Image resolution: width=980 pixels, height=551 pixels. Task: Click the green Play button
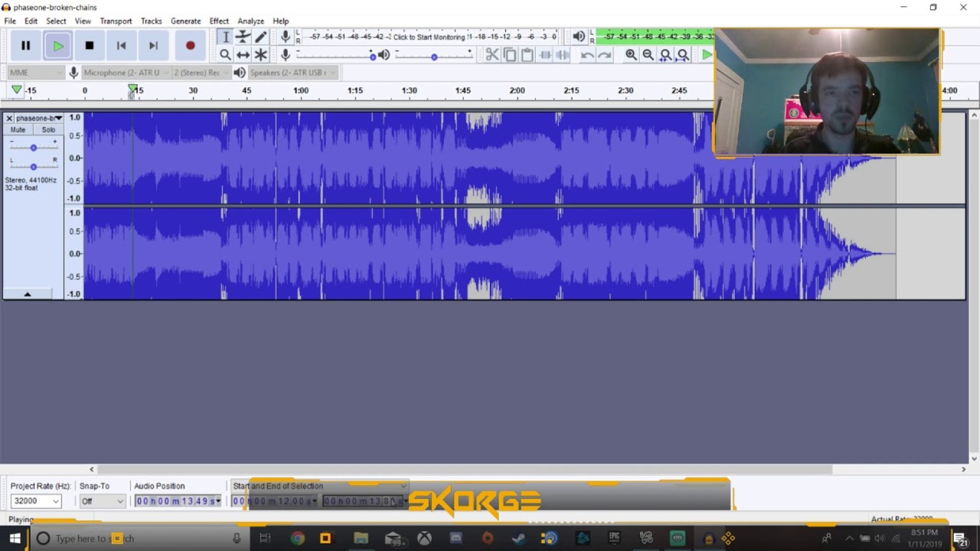coord(57,46)
